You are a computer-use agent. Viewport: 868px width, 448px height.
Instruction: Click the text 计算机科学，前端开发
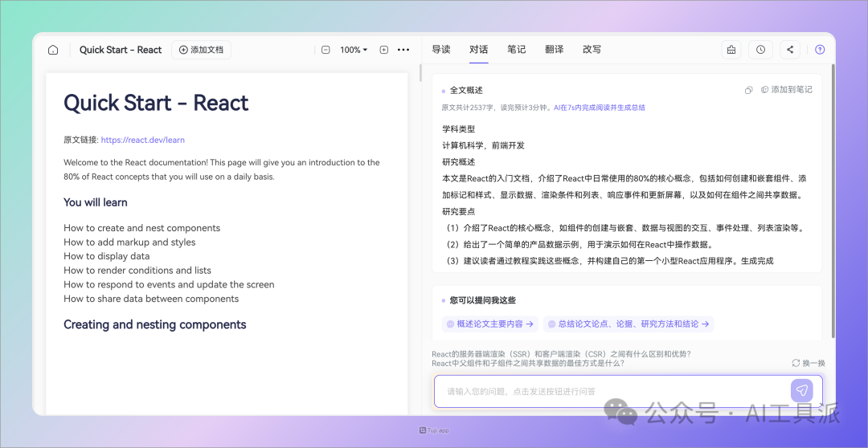coord(483,145)
